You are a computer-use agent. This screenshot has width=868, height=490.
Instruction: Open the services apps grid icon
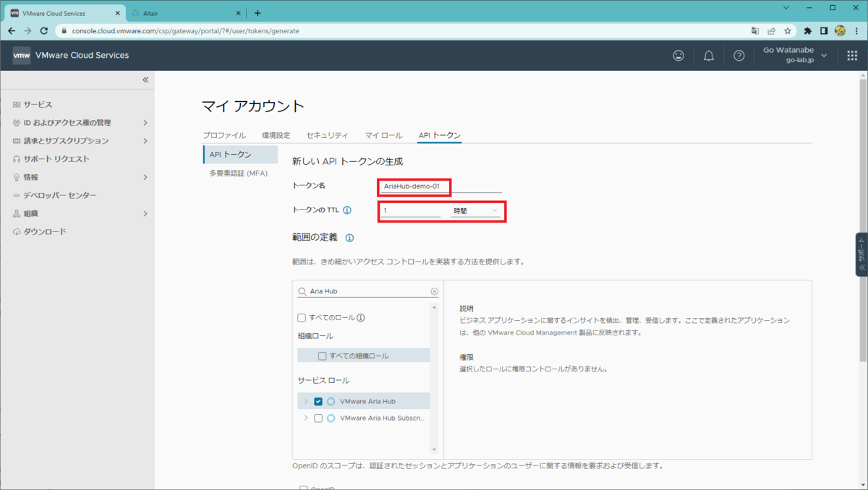tap(851, 56)
